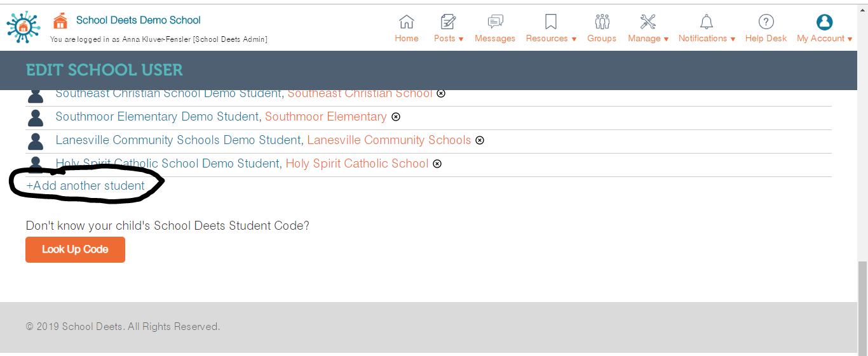Click the Resources bookmark icon
Screen dimensions: 868x356
551,22
